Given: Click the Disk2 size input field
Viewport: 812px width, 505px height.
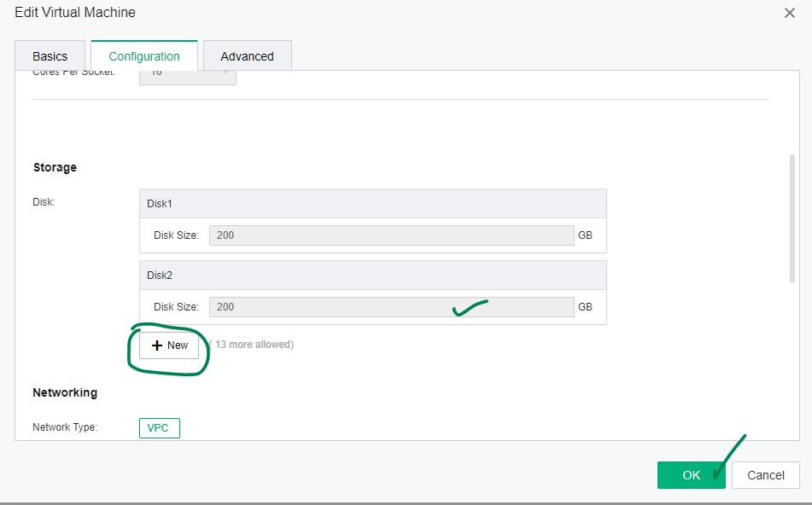Looking at the screenshot, I should coord(392,307).
